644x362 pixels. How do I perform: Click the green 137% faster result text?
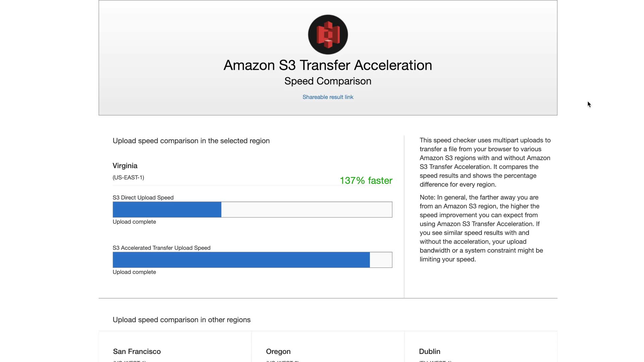(366, 181)
